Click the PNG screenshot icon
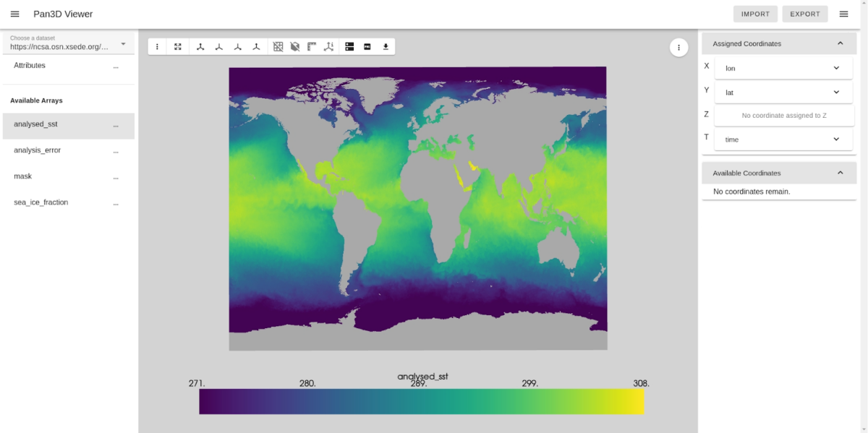The height and width of the screenshot is (433, 868). (367, 46)
